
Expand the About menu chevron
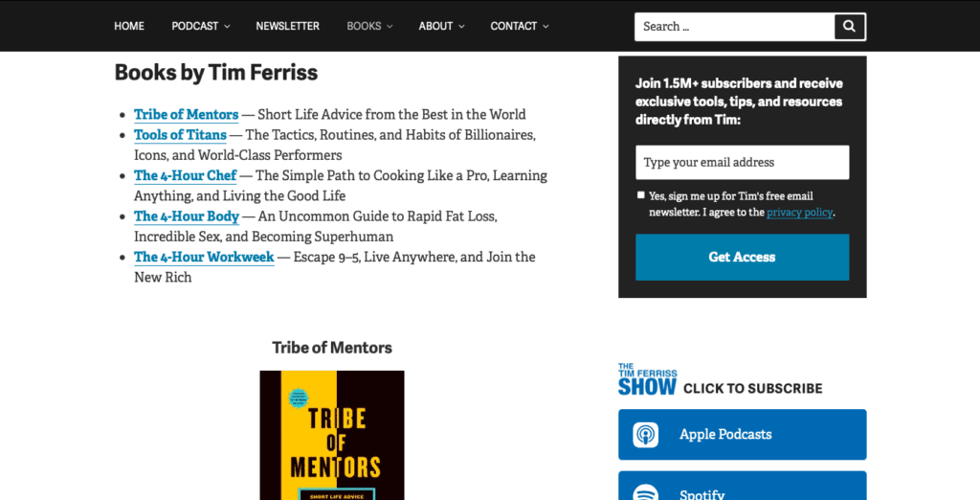point(462,26)
